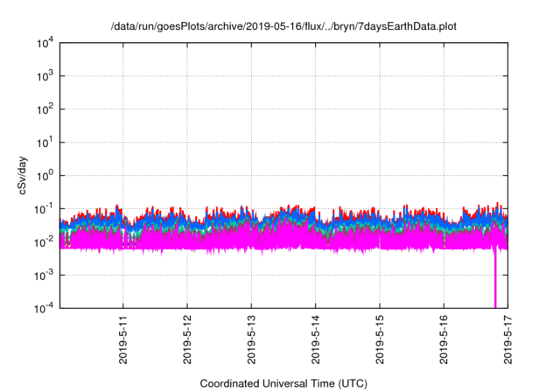Click the 2019-5-17 date tick label
Image resolution: width=560 pixels, height=392 pixels.
(507, 339)
